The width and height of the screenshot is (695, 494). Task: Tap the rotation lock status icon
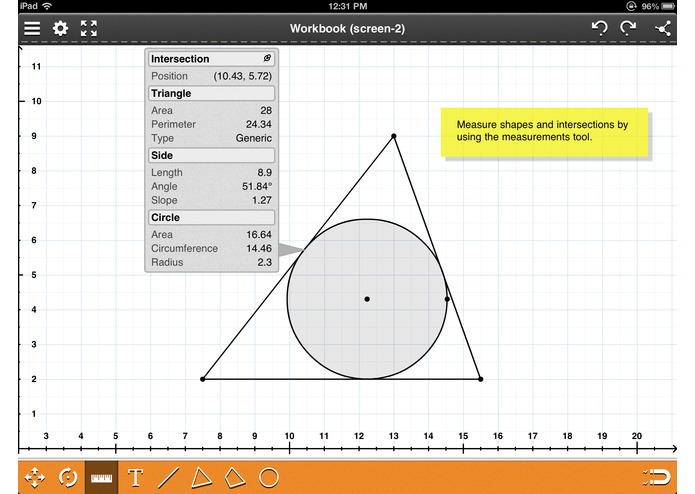pos(631,6)
